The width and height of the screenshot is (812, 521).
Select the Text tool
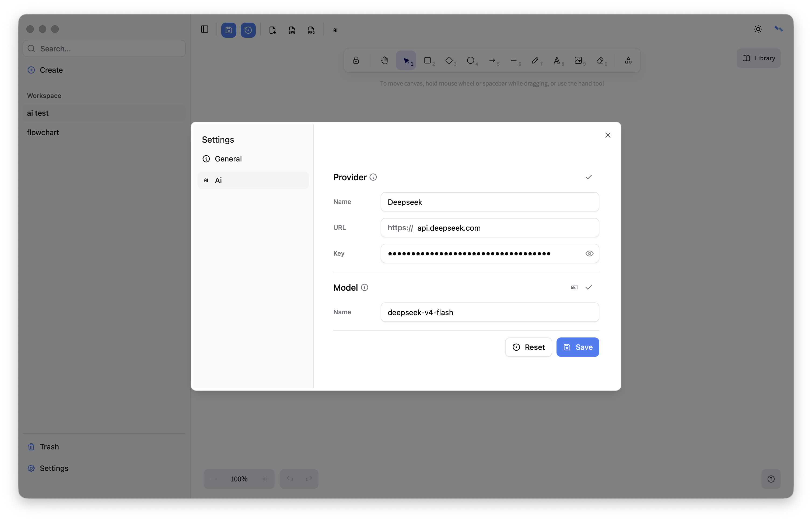tap(557, 61)
